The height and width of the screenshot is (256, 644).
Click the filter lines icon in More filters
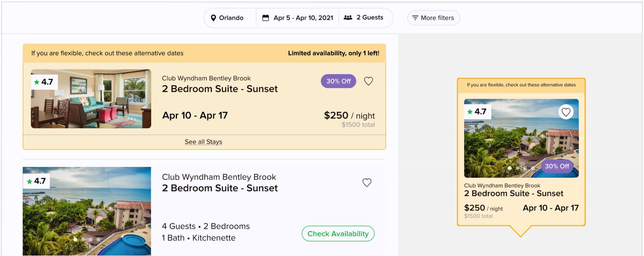click(x=415, y=18)
